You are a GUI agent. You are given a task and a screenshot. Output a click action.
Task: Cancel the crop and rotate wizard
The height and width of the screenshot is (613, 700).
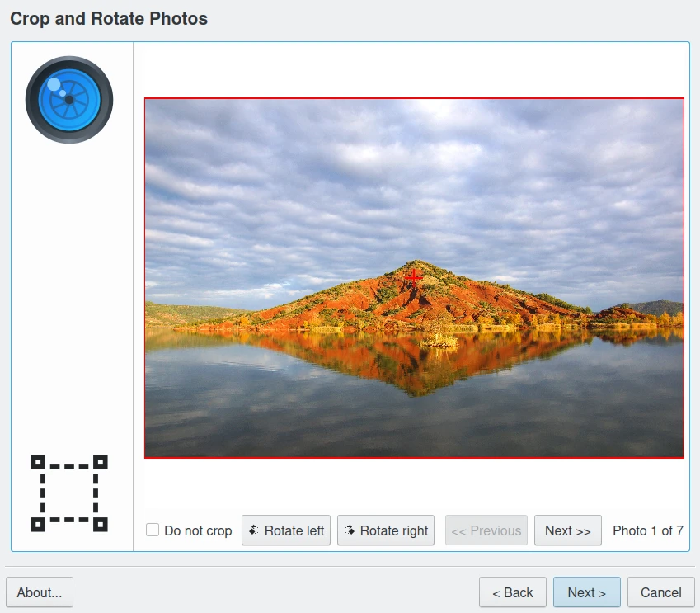click(x=660, y=592)
